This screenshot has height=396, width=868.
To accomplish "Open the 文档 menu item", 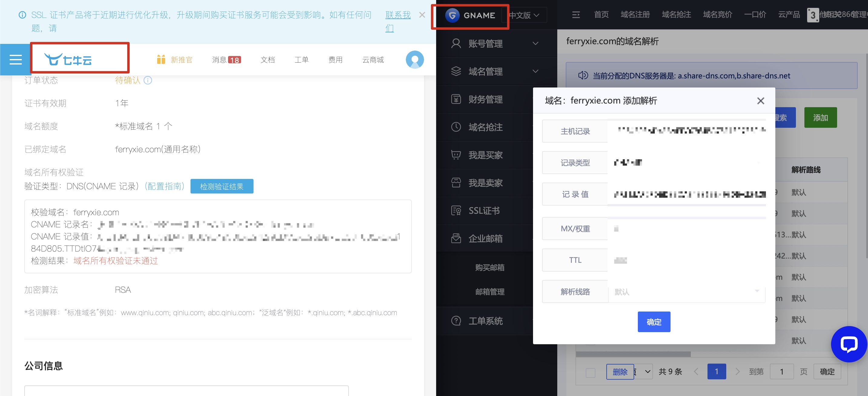I will [267, 60].
